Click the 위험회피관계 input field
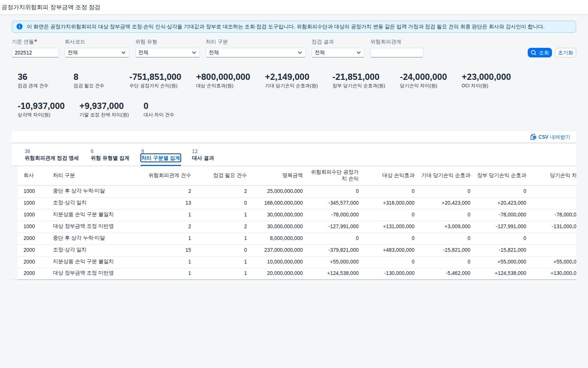The image size is (588, 368). pyautogui.click(x=397, y=53)
